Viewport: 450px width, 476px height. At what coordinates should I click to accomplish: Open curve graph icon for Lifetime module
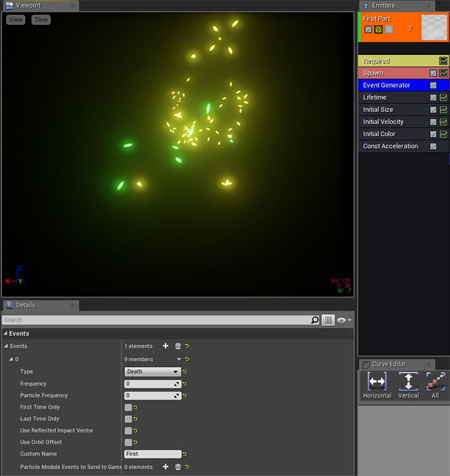(443, 98)
